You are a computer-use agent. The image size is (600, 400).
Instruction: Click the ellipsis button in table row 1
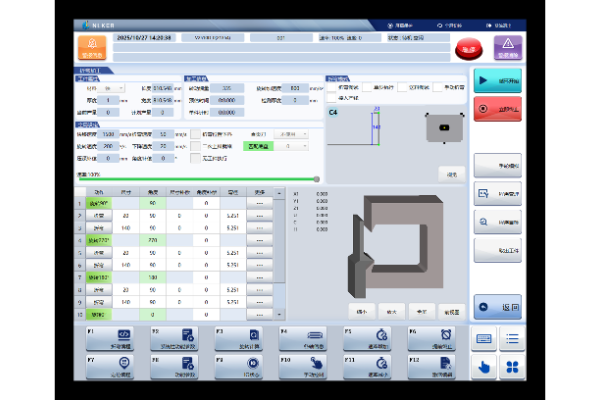(x=259, y=203)
